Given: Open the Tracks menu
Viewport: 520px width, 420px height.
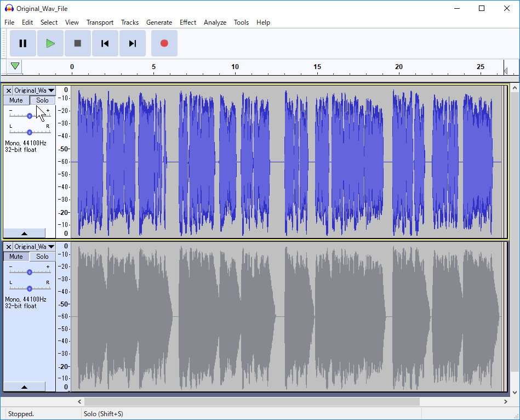Looking at the screenshot, I should [x=130, y=22].
